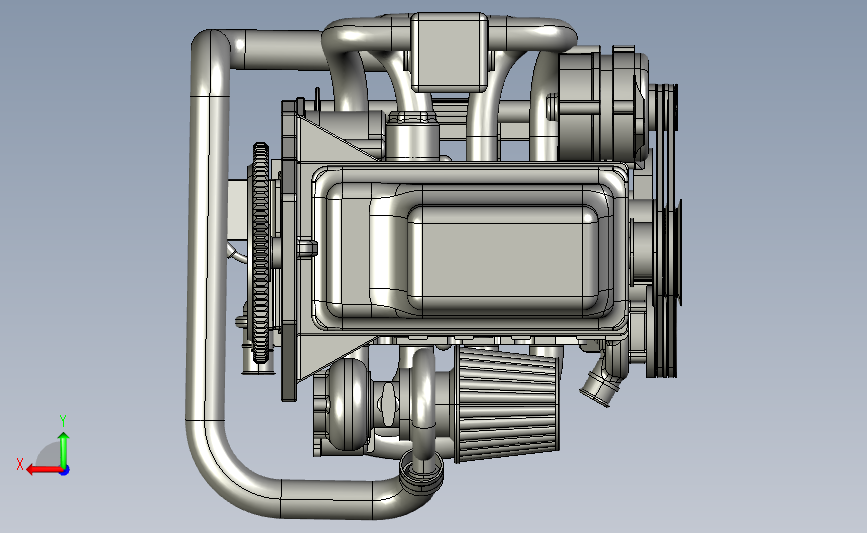Click the gray plane quadrant on triad
Screen dimensions: 867x533
pyautogui.click(x=49, y=456)
